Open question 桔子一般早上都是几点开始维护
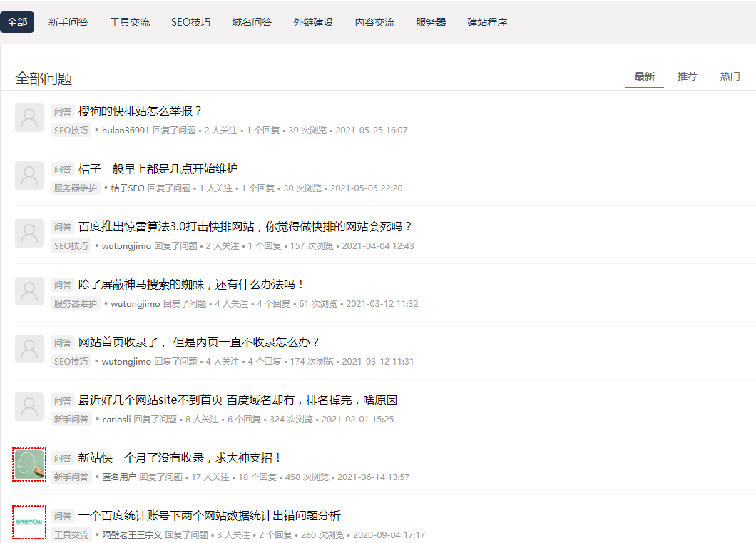Viewport: 756px width, 543px height. (158, 169)
